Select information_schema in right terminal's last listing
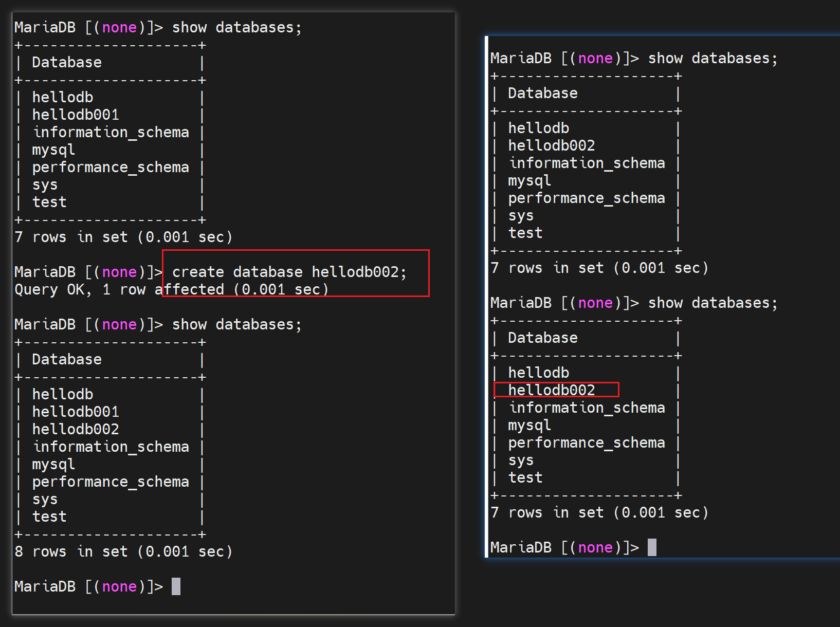The width and height of the screenshot is (840, 627). (587, 408)
